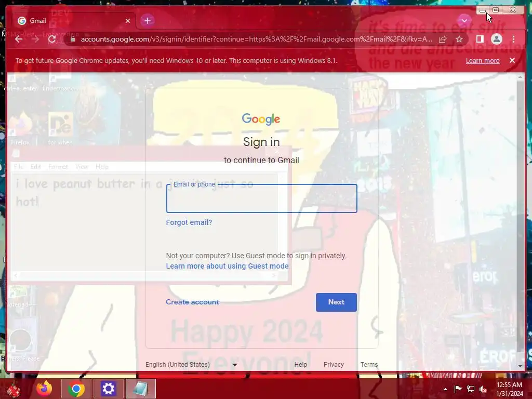Open the Format menu in Notepad

(x=58, y=167)
